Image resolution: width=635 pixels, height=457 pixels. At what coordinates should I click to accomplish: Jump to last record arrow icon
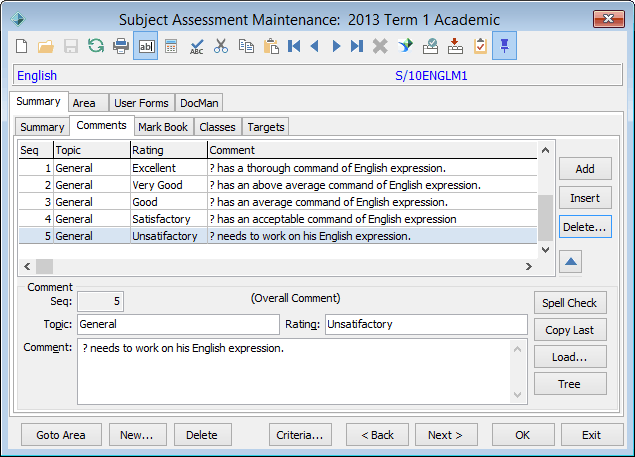coord(357,46)
